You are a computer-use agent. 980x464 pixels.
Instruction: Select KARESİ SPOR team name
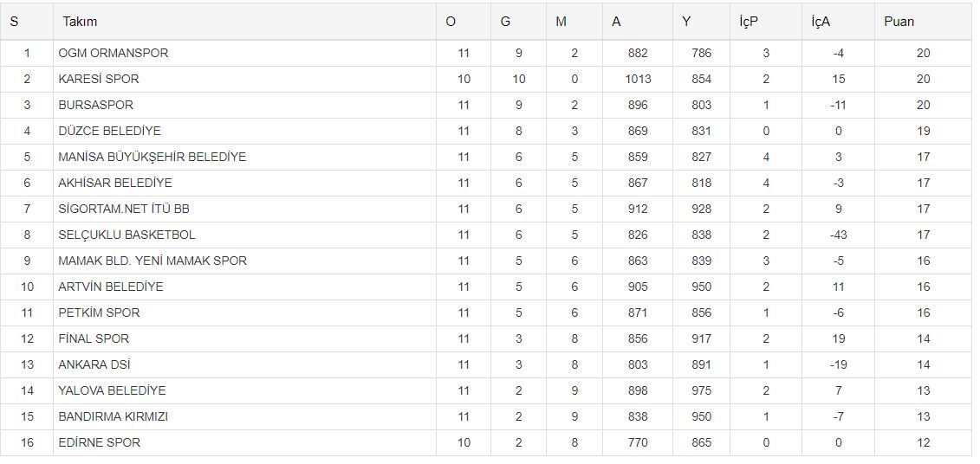(99, 79)
